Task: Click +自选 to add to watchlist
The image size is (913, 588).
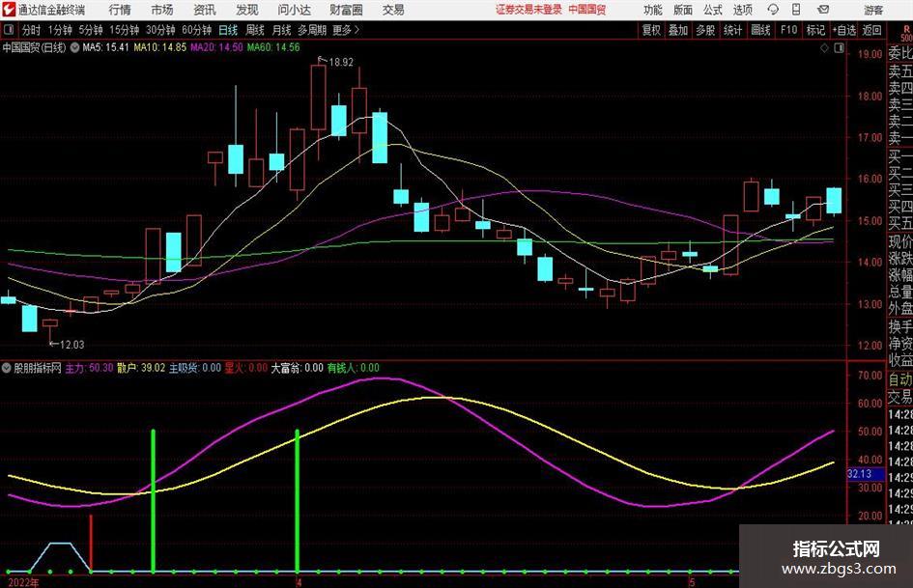Action: (843, 30)
